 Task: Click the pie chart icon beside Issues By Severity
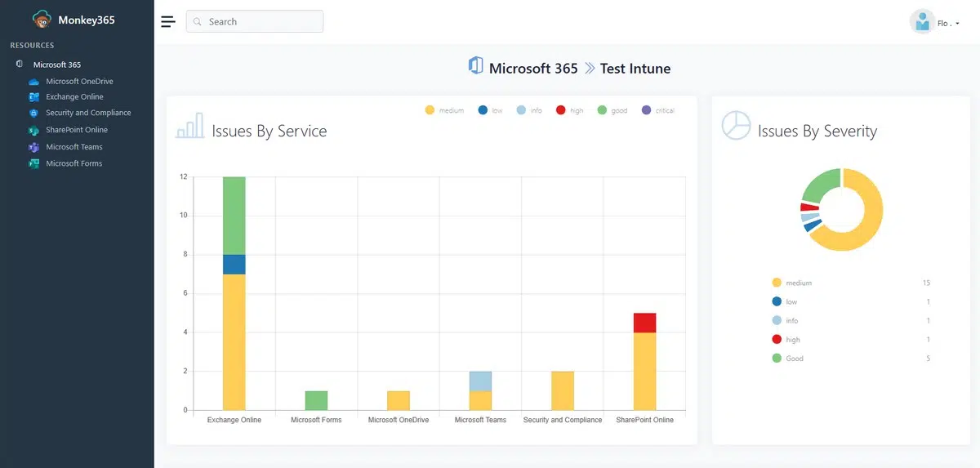click(736, 125)
